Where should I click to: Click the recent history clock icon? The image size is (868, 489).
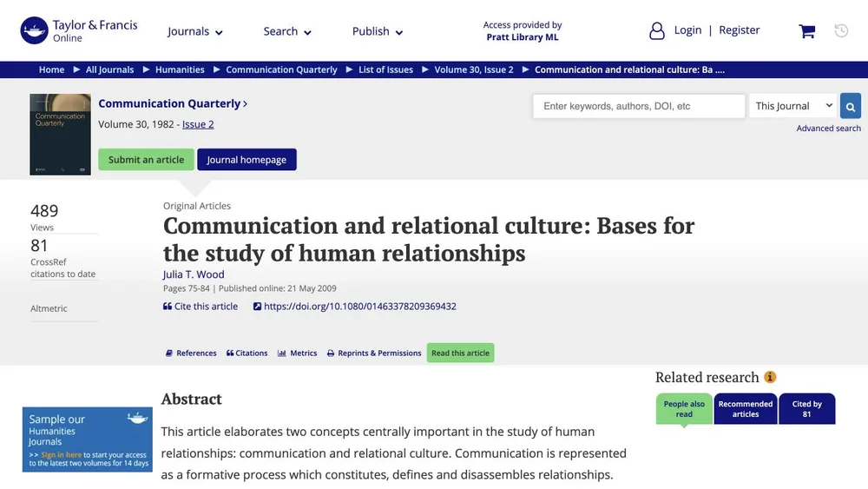coord(841,30)
